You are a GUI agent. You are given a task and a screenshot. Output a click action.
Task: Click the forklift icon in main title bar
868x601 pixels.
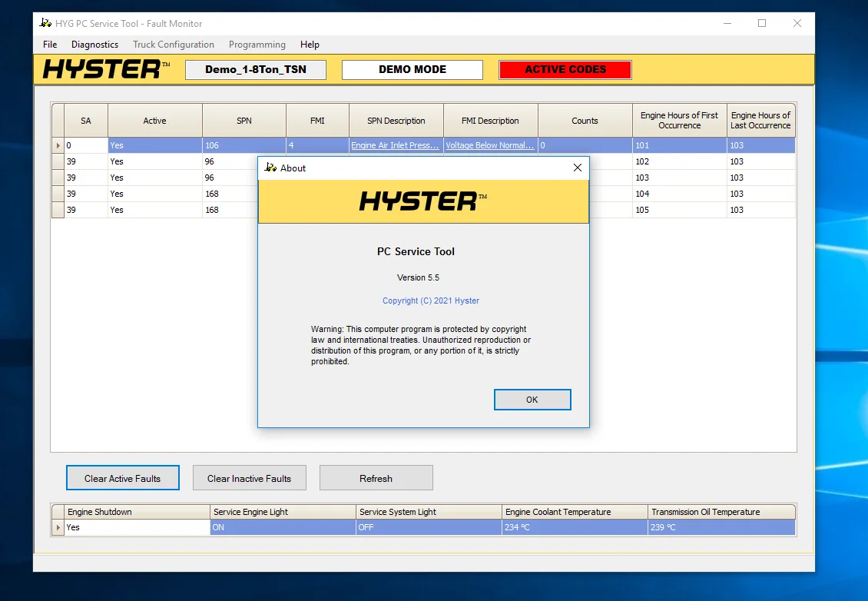tap(45, 23)
